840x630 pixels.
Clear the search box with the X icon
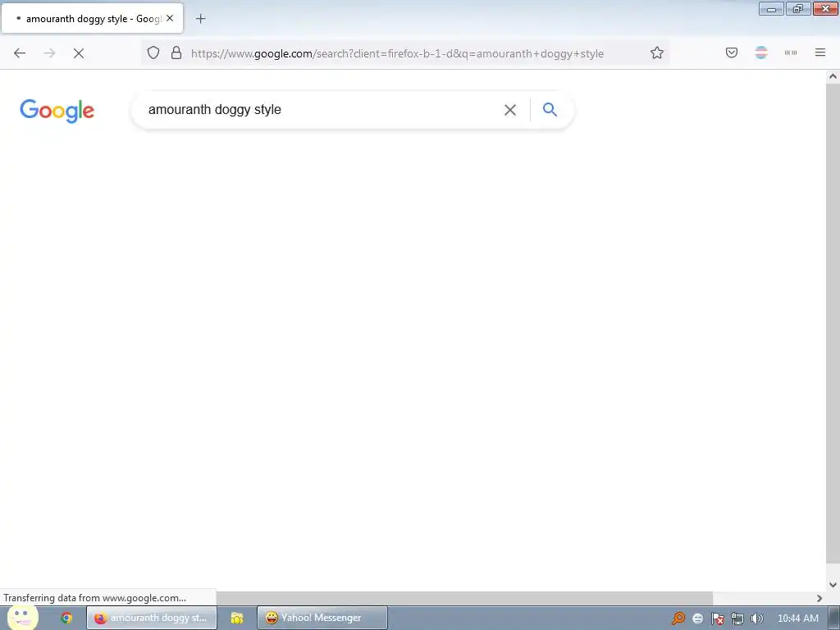click(x=510, y=110)
